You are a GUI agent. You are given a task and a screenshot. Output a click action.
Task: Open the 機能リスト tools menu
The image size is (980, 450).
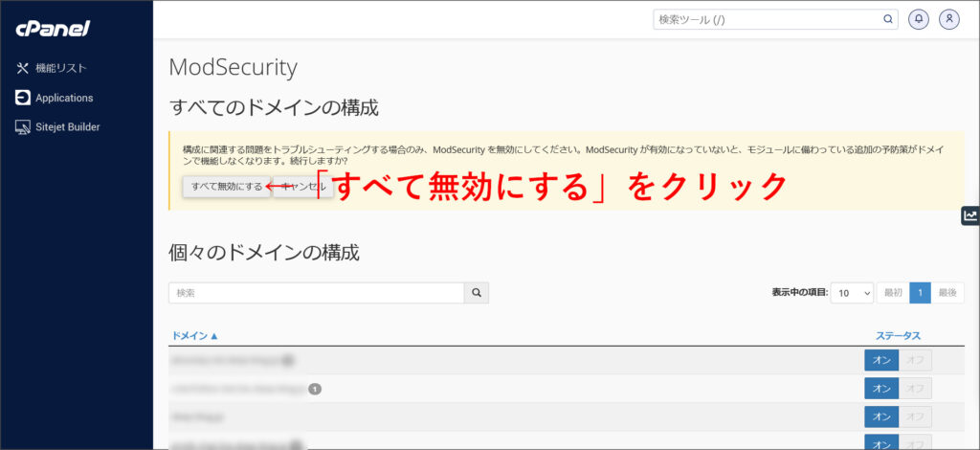point(52,68)
